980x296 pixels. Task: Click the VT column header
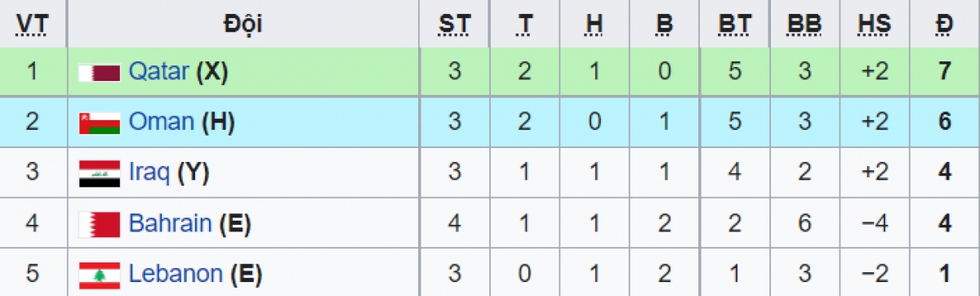point(33,24)
